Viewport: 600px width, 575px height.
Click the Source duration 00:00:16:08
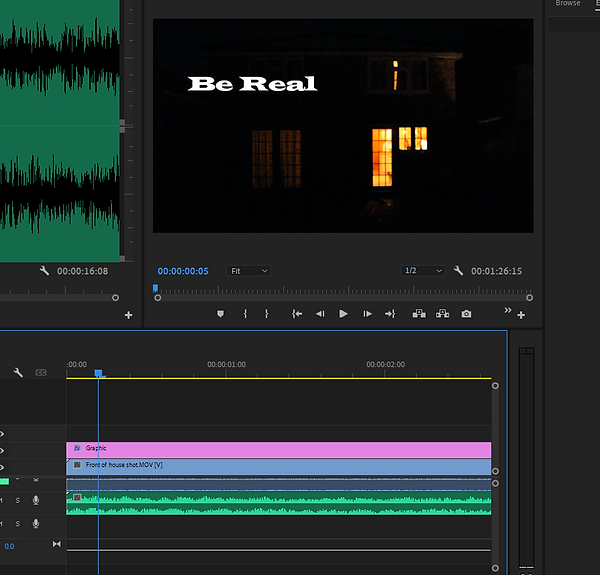[82, 271]
